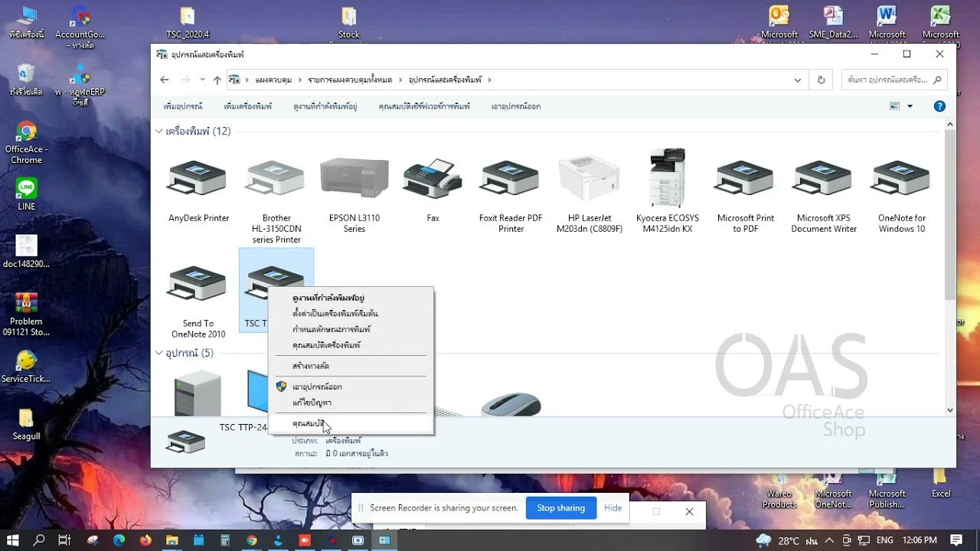This screenshot has width=980, height=551.
Task: Click 'ดูงานที่กำลังพิมพ์อยู่' in toolbar
Action: [325, 106]
